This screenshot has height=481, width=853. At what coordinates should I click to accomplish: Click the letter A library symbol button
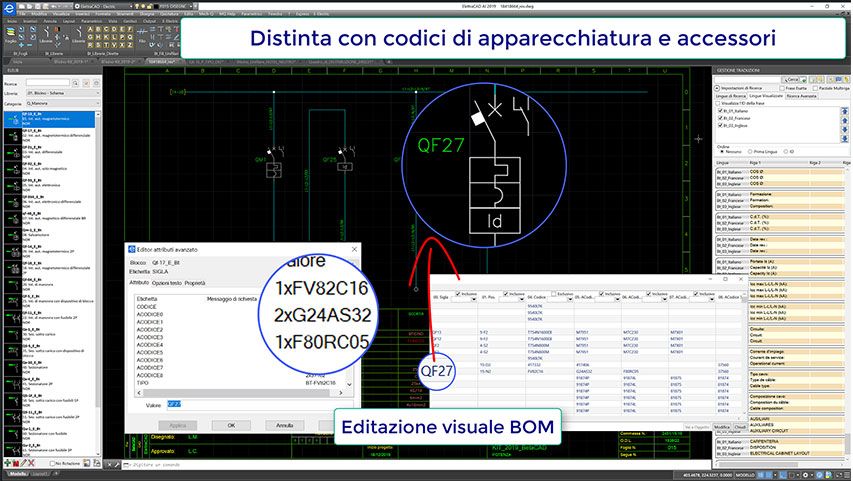click(90, 29)
